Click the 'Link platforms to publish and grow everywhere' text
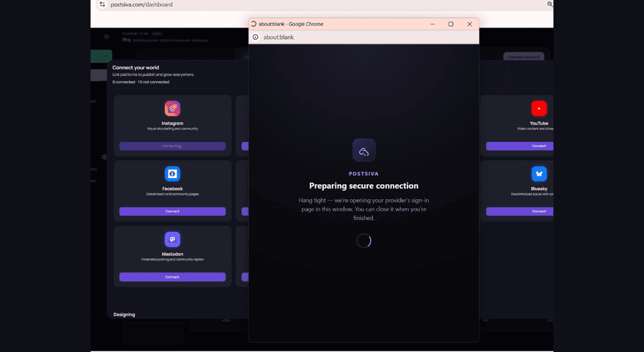 [153, 75]
